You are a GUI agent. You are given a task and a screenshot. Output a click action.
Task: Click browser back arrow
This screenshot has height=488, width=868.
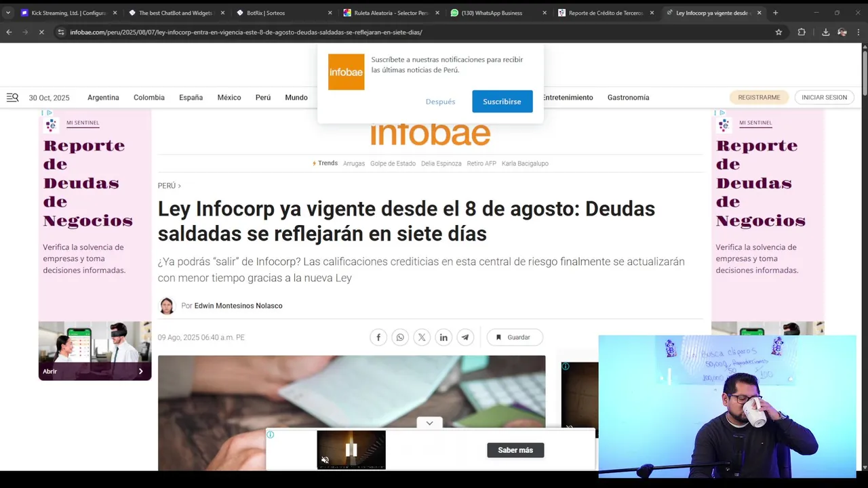click(x=9, y=32)
